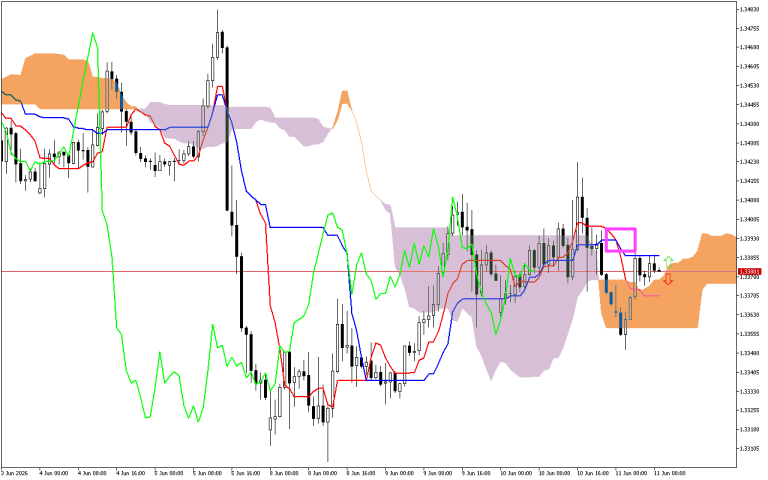The image size is (768, 480).
Task: Click the 1.33405 price axis label
Action: 750,372
